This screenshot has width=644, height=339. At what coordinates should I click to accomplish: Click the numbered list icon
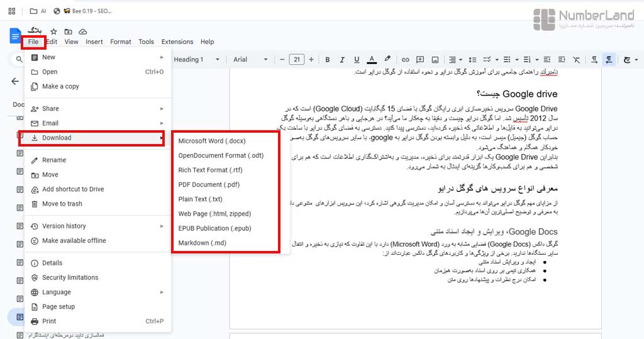pos(528,60)
